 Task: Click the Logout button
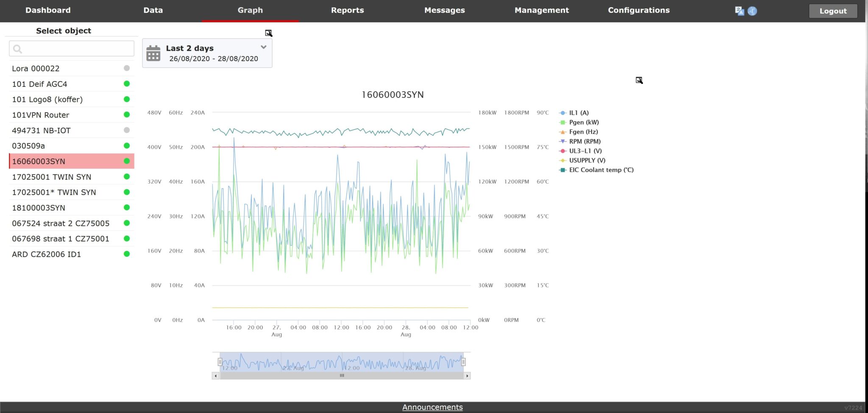click(x=832, y=11)
